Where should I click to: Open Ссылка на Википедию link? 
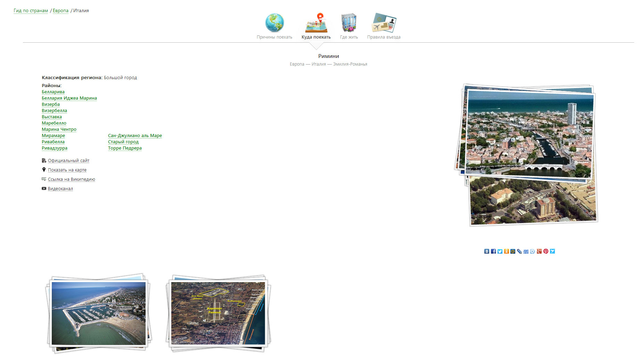coord(71,179)
